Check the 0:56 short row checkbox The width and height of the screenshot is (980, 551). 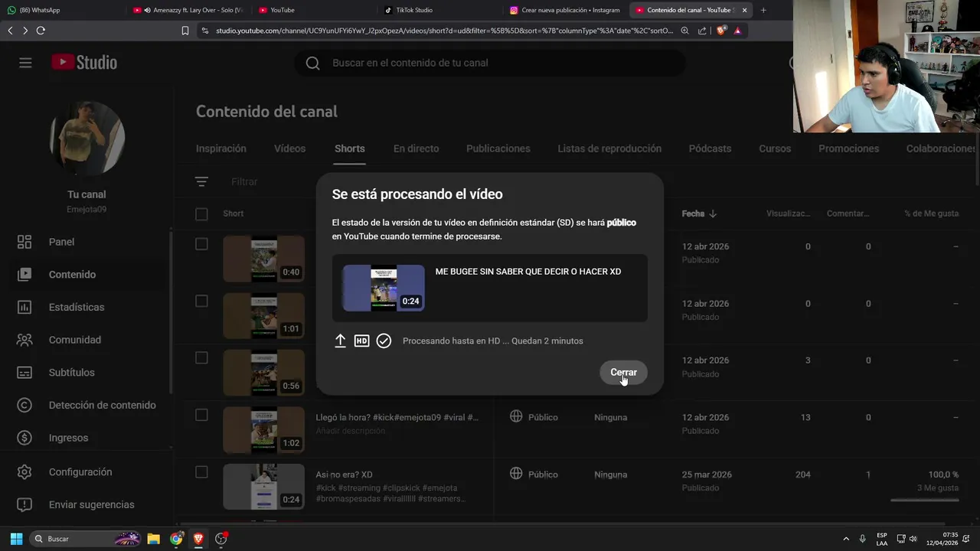(201, 357)
